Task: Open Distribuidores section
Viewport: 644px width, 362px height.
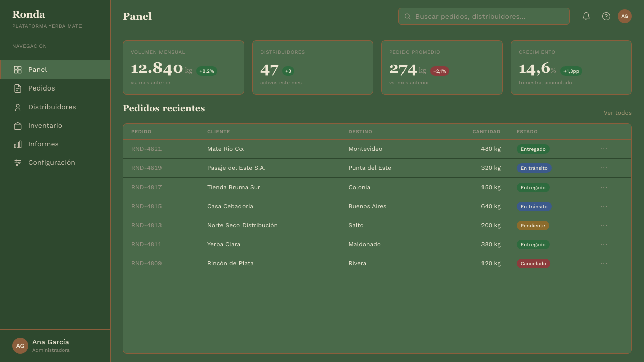Action: pyautogui.click(x=55, y=107)
